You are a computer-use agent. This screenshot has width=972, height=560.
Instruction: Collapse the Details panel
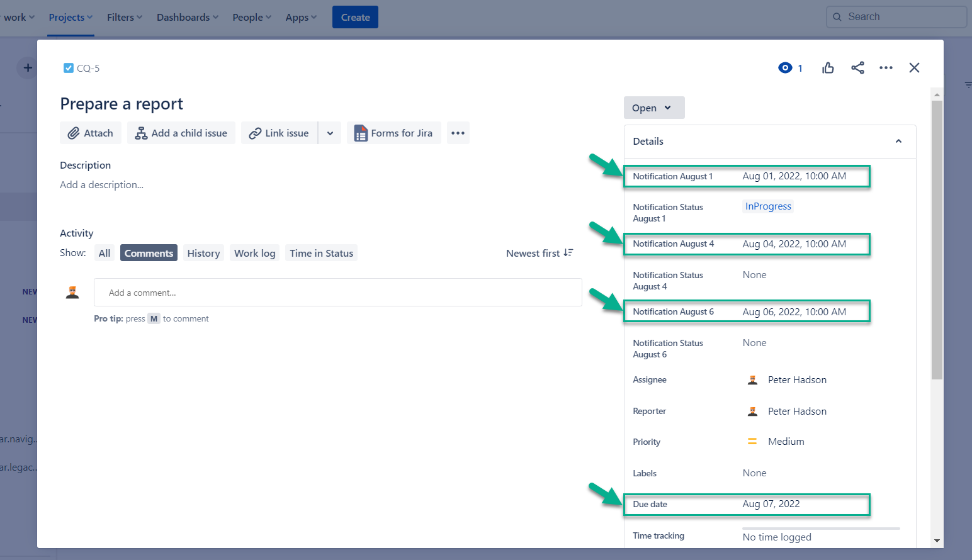[898, 141]
